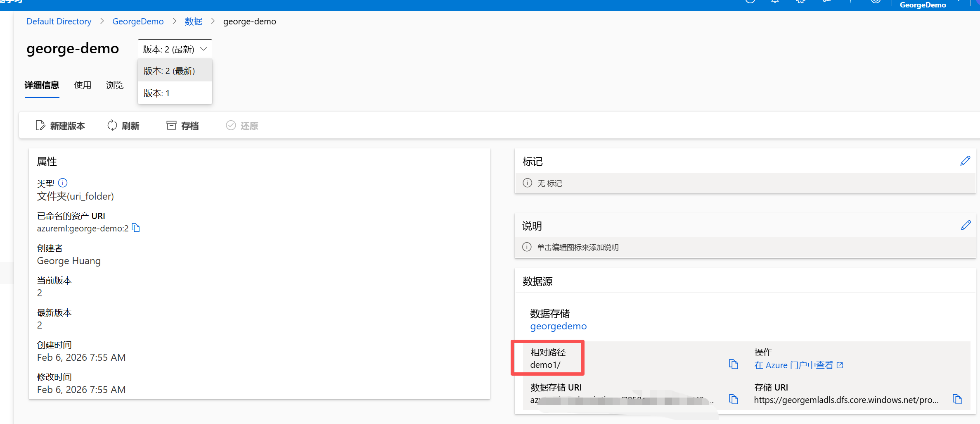980x424 pixels.
Task: Click the copy icon beside 相对路径 row
Action: tap(734, 364)
